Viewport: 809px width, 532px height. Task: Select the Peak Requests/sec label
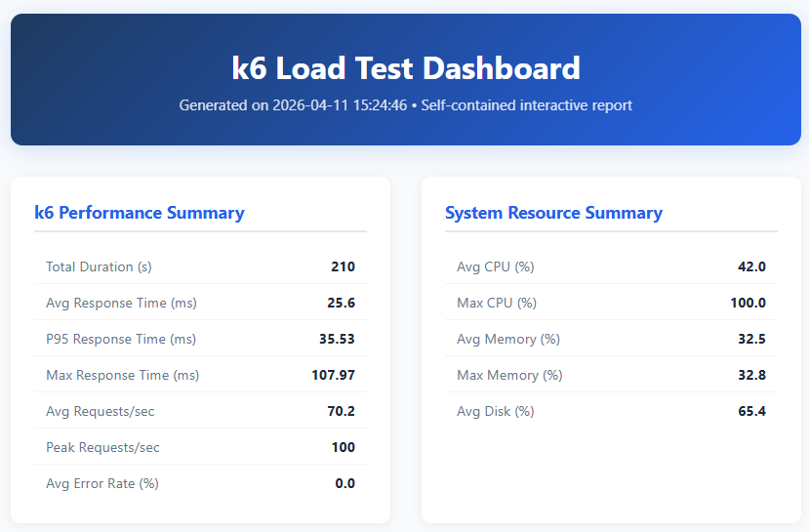click(x=102, y=447)
